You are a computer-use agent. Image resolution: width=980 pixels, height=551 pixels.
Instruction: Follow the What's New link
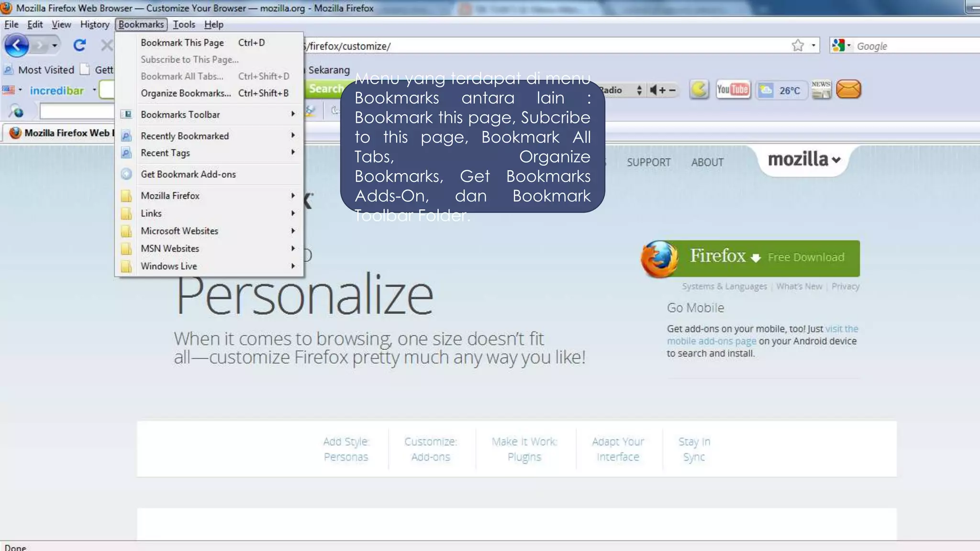[x=799, y=287]
